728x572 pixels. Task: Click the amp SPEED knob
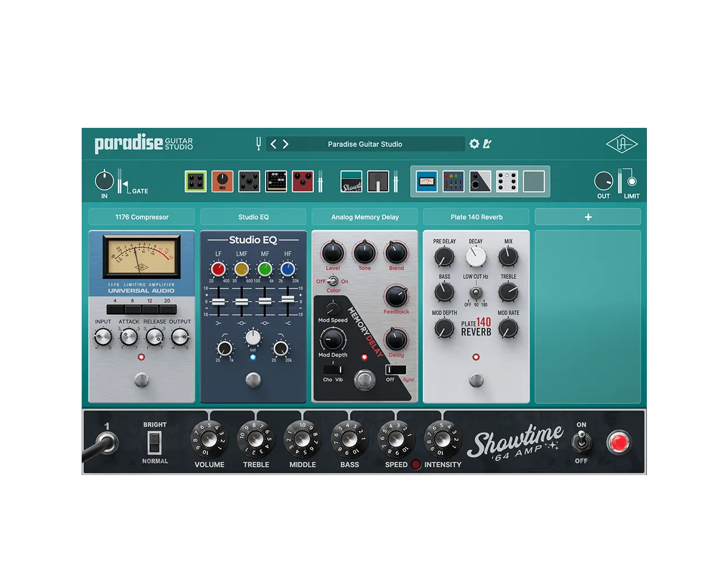click(396, 440)
